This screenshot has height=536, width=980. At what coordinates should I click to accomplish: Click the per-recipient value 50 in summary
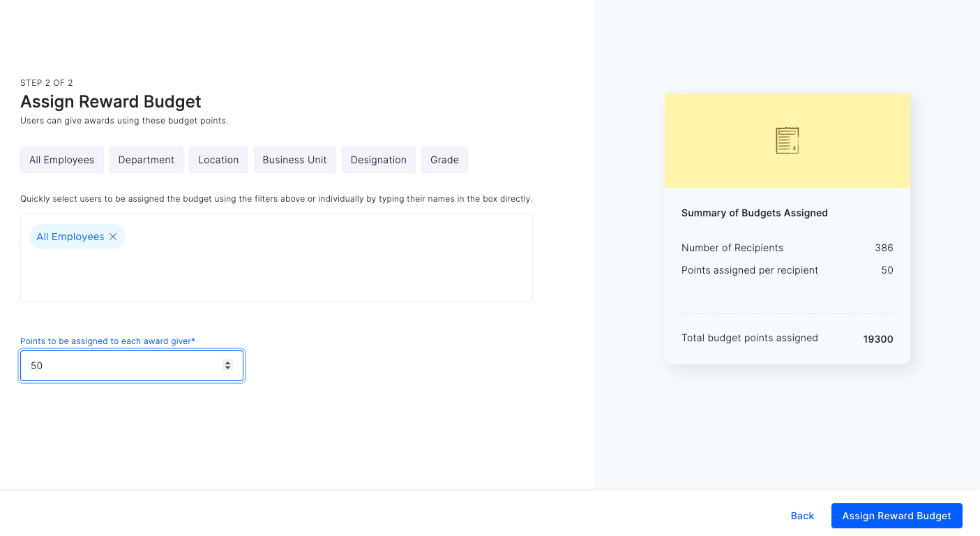click(x=887, y=270)
